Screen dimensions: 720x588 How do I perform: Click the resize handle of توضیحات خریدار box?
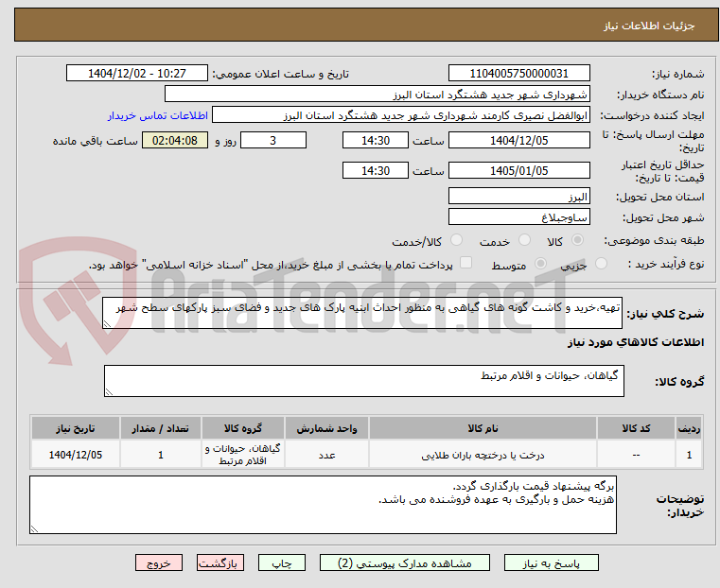pyautogui.click(x=34, y=528)
